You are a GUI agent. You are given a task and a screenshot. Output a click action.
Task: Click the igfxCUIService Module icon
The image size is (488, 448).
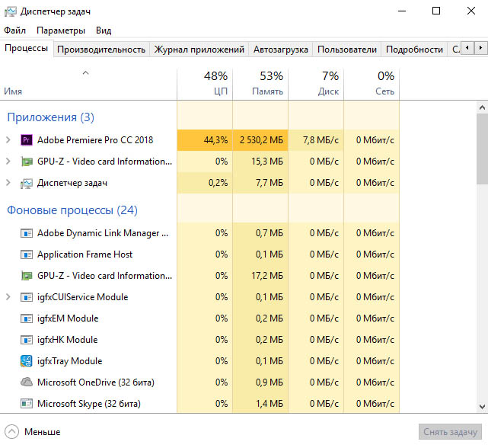click(27, 297)
